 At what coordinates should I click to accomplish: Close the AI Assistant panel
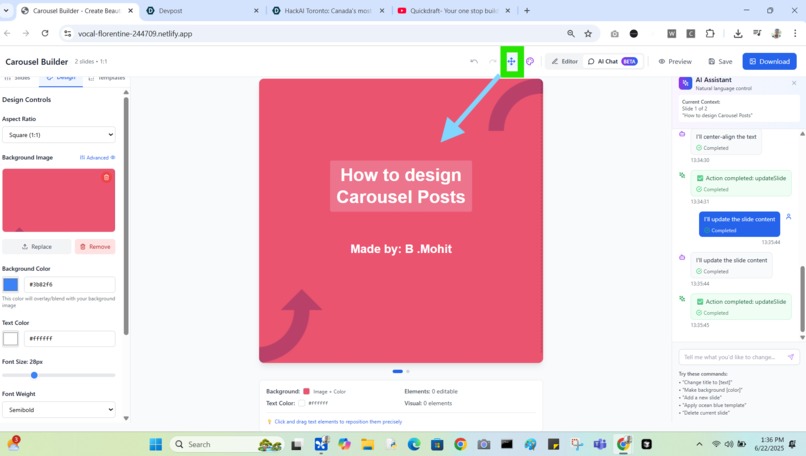(x=794, y=83)
